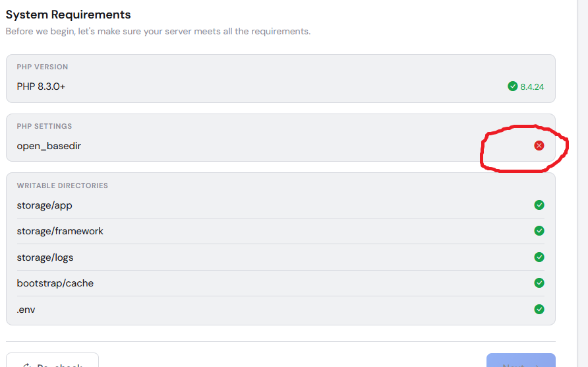Viewport: 588px width, 367px height.
Task: Click the System Requirements heading
Action: click(x=69, y=15)
